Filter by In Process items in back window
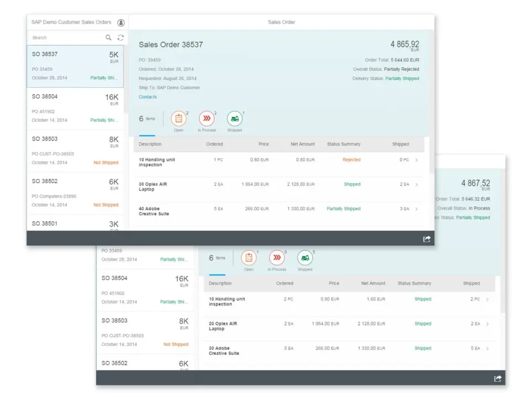Viewport: 532px width, 400px height. (x=277, y=258)
